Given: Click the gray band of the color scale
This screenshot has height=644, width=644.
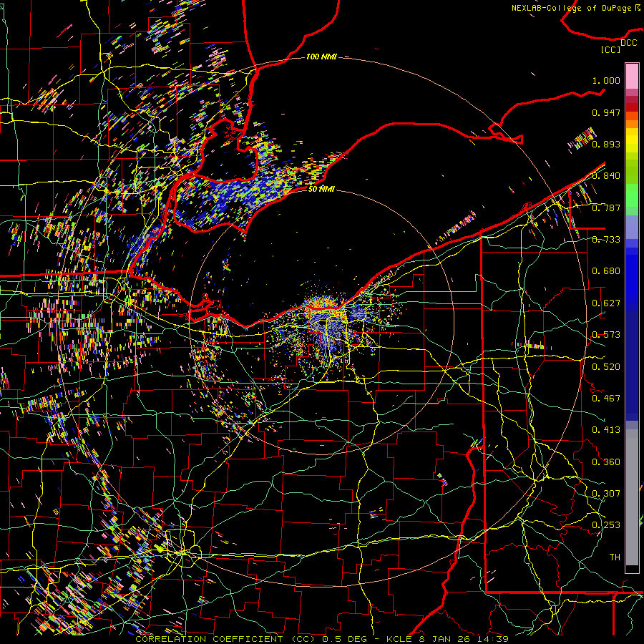Looking at the screenshot, I should (x=632, y=497).
